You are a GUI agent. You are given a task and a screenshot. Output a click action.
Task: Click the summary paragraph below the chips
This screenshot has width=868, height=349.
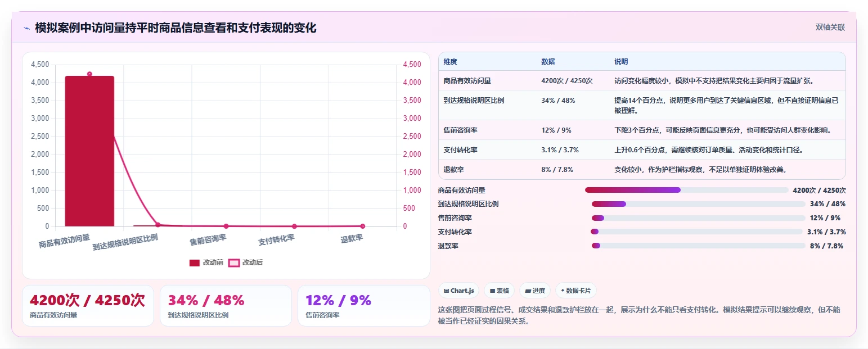(x=638, y=315)
